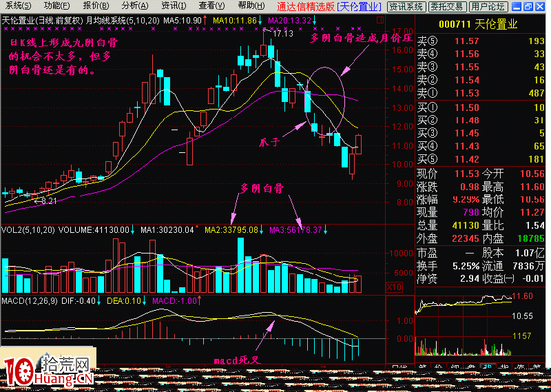Click the 10000 mark on the volume axis
The height and width of the screenshot is (392, 551).
point(401,253)
